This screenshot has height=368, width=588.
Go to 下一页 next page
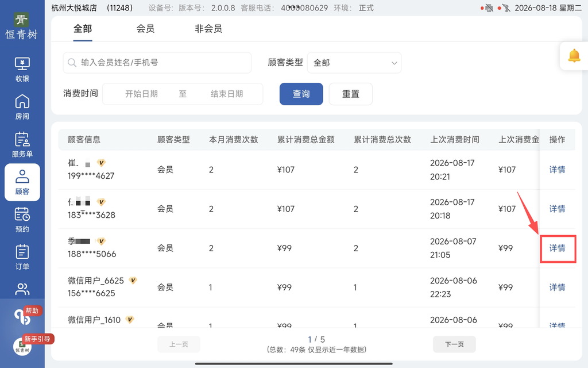(454, 344)
